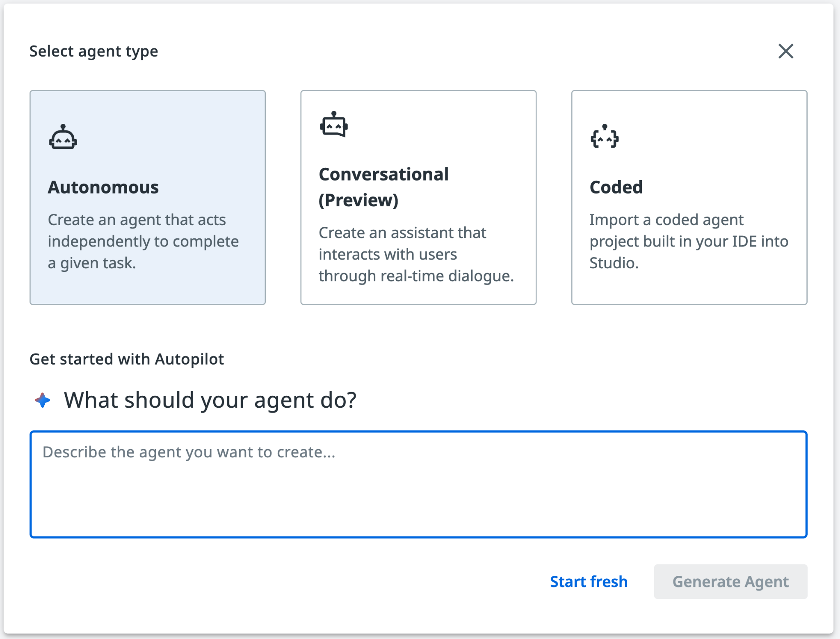Click the Autonomous robot head icon
Image resolution: width=840 pixels, height=639 pixels.
coord(63,137)
